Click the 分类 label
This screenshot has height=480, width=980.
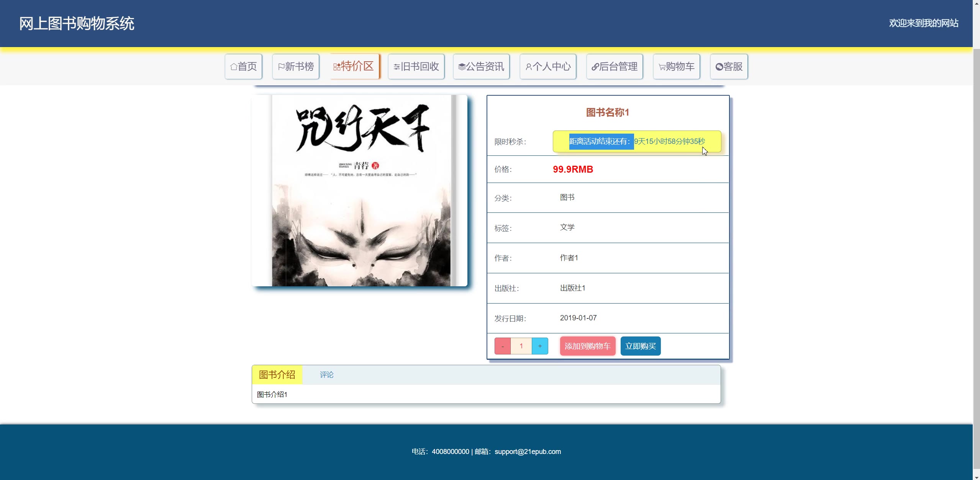pos(503,198)
